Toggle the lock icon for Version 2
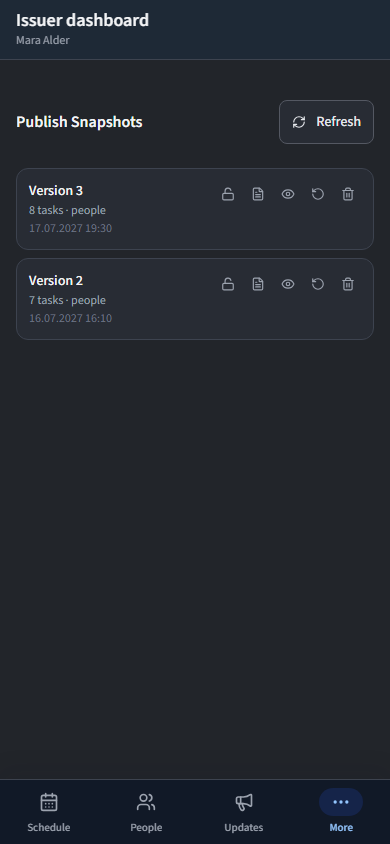 (x=228, y=284)
